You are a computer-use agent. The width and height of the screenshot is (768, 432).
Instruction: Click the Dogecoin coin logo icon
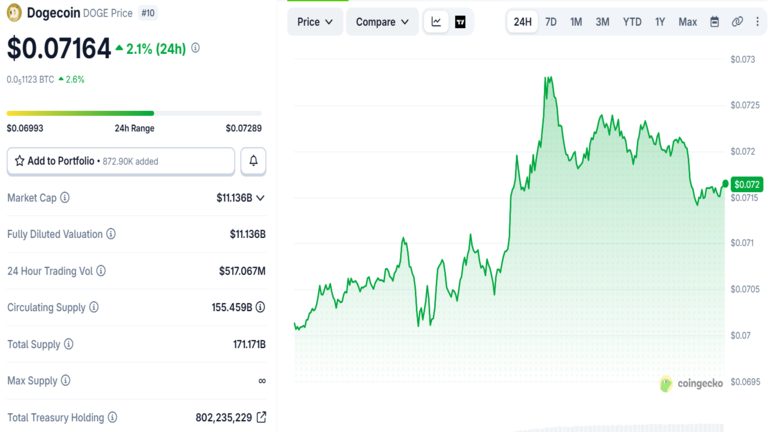point(14,13)
